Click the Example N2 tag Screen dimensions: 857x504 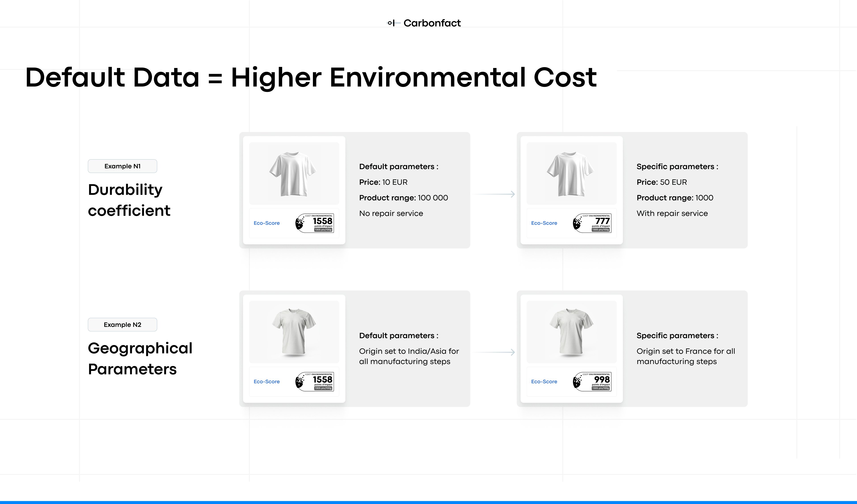pyautogui.click(x=123, y=324)
